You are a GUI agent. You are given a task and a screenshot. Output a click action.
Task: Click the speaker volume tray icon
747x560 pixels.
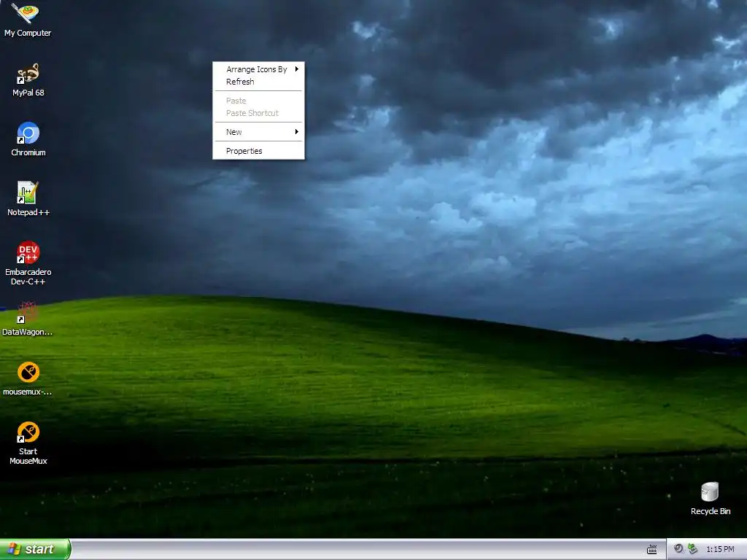(678, 549)
